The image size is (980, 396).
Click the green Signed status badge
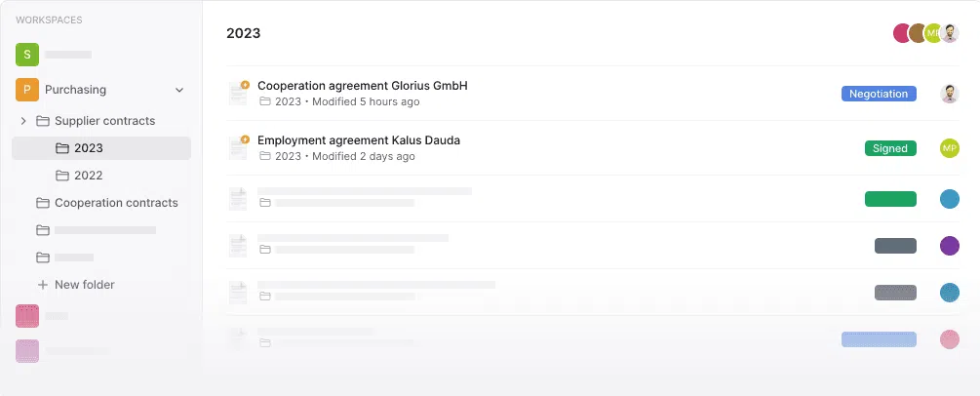point(889,148)
